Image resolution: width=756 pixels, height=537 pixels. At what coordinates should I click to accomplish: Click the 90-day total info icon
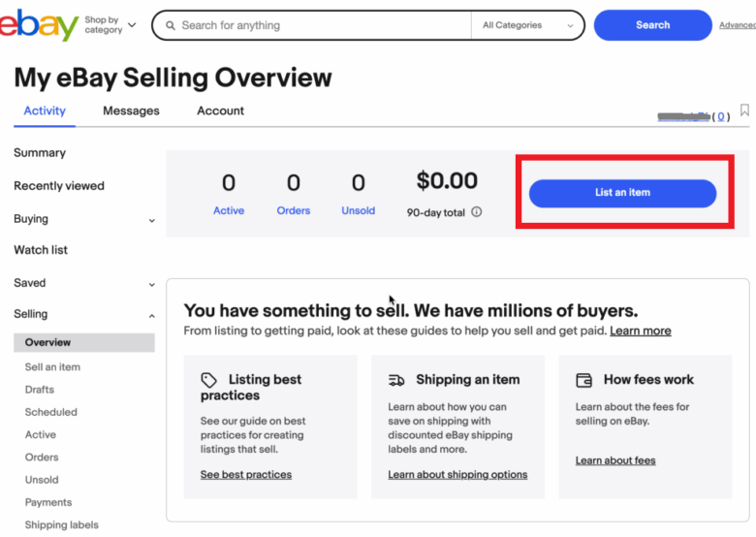[x=477, y=212]
